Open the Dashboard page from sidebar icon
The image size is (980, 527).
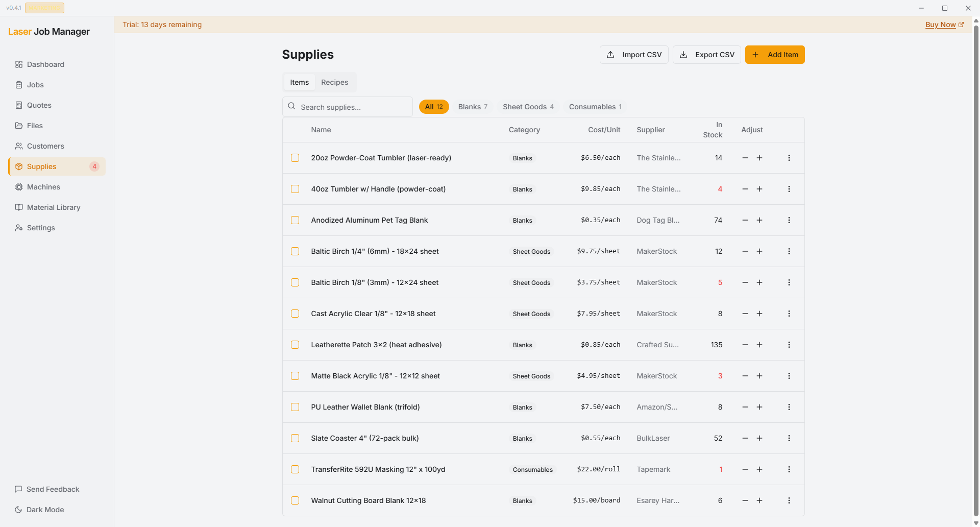19,64
